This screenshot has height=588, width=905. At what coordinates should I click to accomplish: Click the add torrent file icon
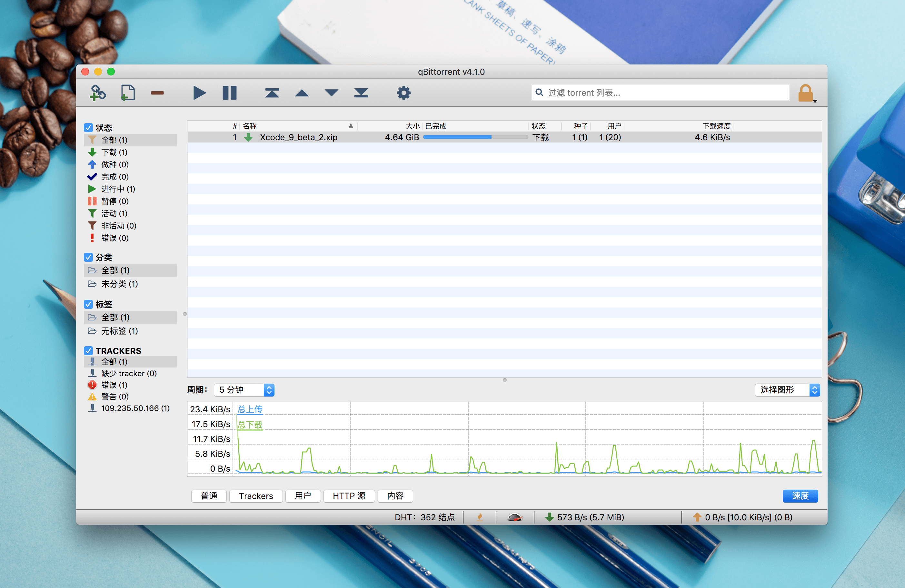pos(127,93)
